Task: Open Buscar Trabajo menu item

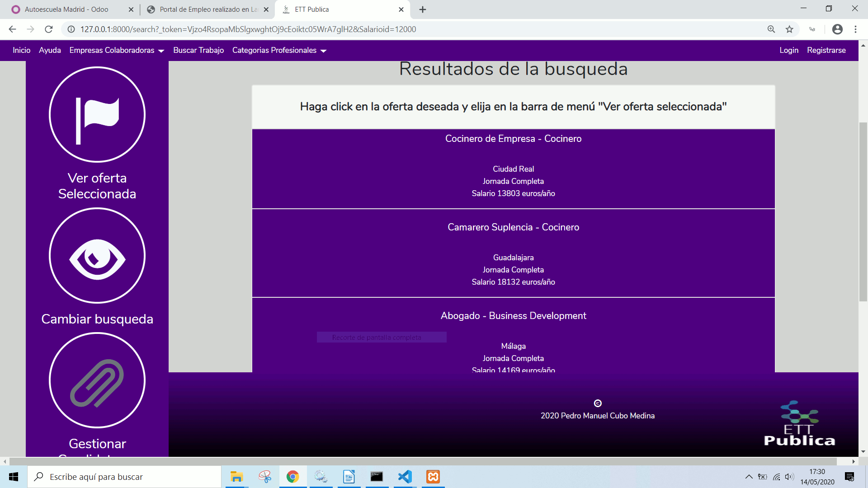Action: click(198, 50)
